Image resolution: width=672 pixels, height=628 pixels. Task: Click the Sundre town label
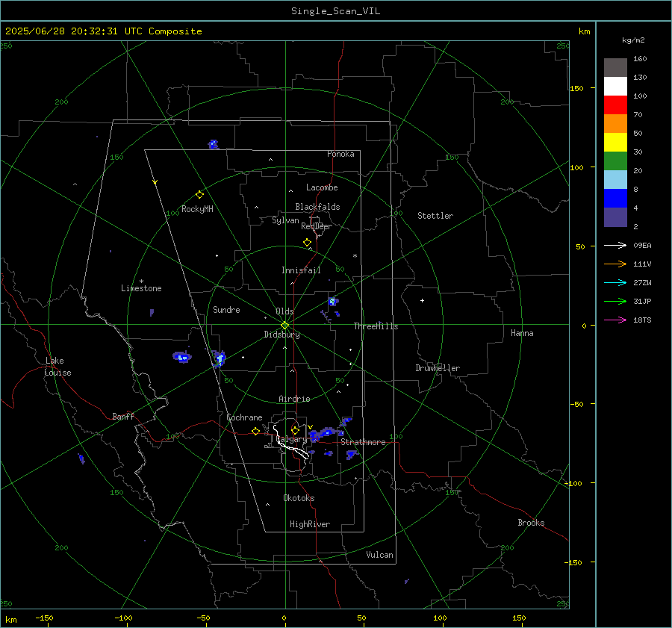[226, 310]
